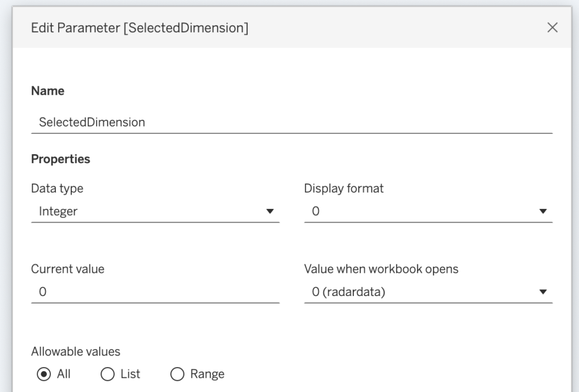Click the Allowable values label
Image resolution: width=579 pixels, height=392 pixels.
[75, 351]
